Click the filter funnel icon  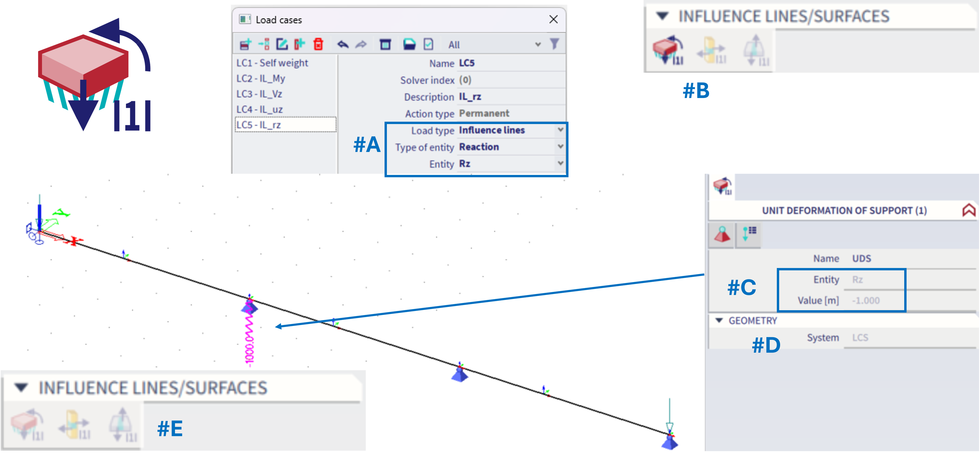click(554, 44)
